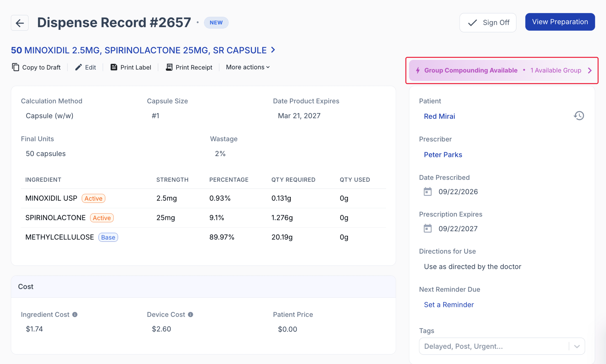Click calendar icon beside Date Prescribed
This screenshot has height=364, width=606.
coord(428,192)
